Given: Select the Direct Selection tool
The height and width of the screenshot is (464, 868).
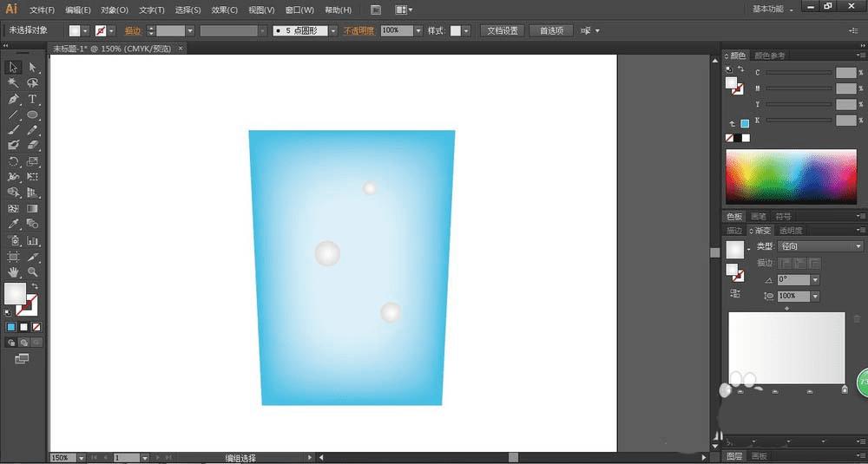Looking at the screenshot, I should [32, 68].
